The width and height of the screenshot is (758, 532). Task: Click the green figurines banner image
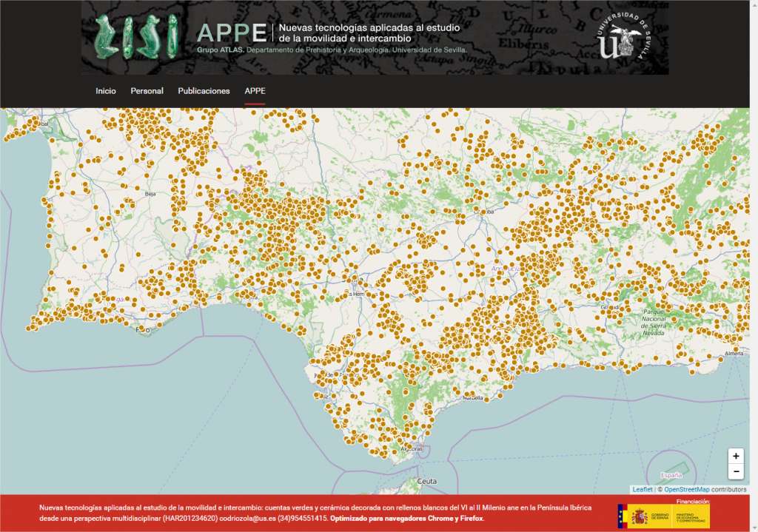[136, 37]
